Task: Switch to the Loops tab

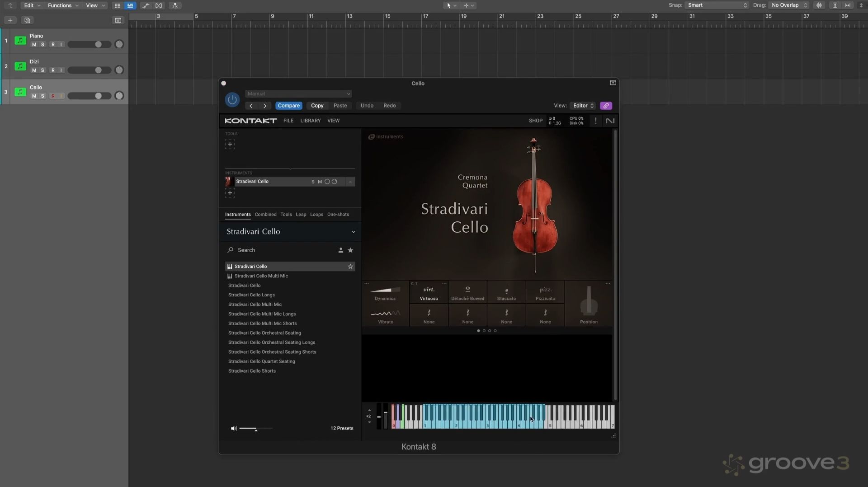Action: (x=316, y=215)
